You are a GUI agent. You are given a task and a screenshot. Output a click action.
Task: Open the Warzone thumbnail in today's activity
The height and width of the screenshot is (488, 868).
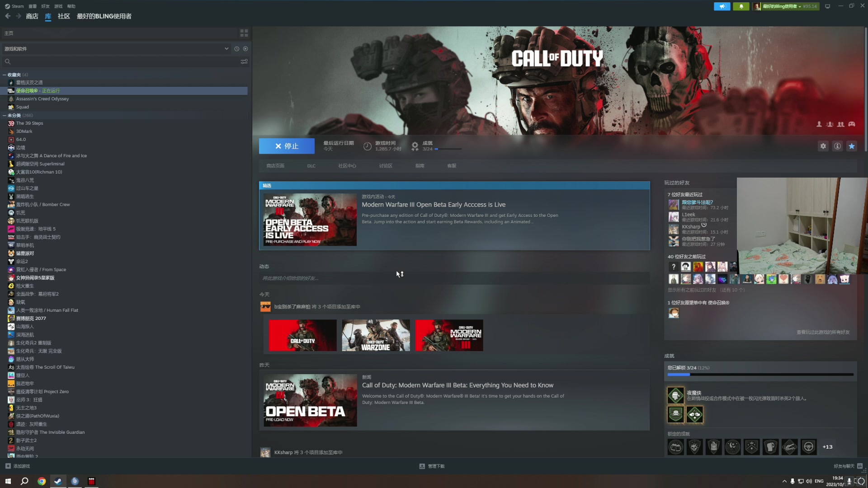click(x=376, y=335)
